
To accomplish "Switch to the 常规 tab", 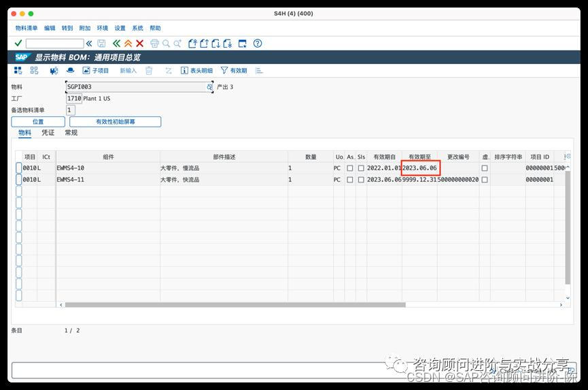I will tap(71, 133).
